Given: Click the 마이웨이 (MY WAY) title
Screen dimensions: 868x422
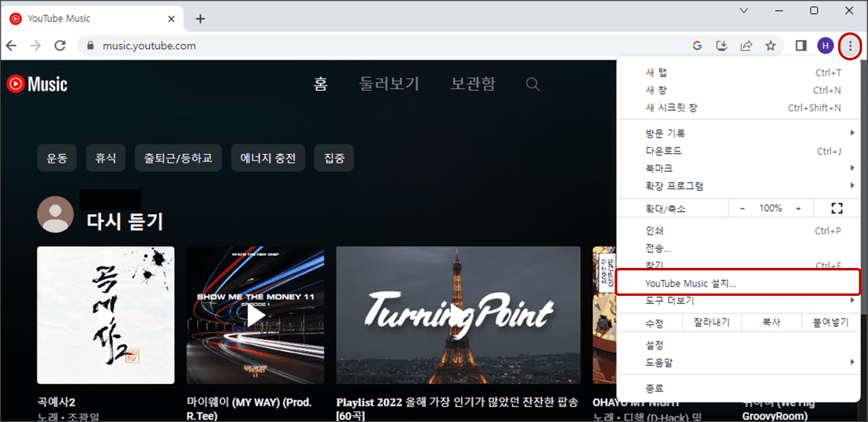Looking at the screenshot, I should point(249,408).
